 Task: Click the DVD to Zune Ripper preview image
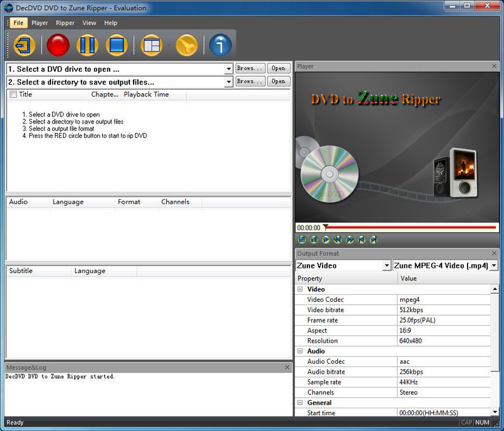coord(397,147)
